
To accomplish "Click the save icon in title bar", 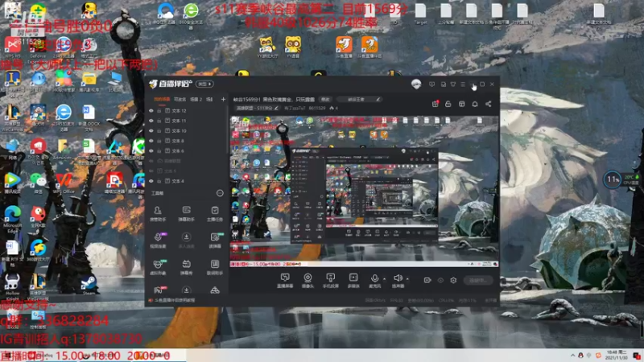I will click(x=444, y=84).
